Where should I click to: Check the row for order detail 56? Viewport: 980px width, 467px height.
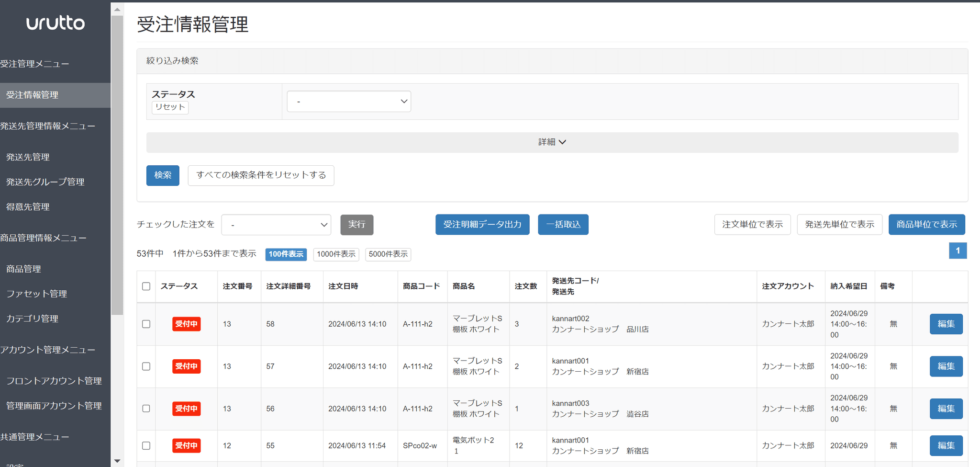pyautogui.click(x=146, y=409)
